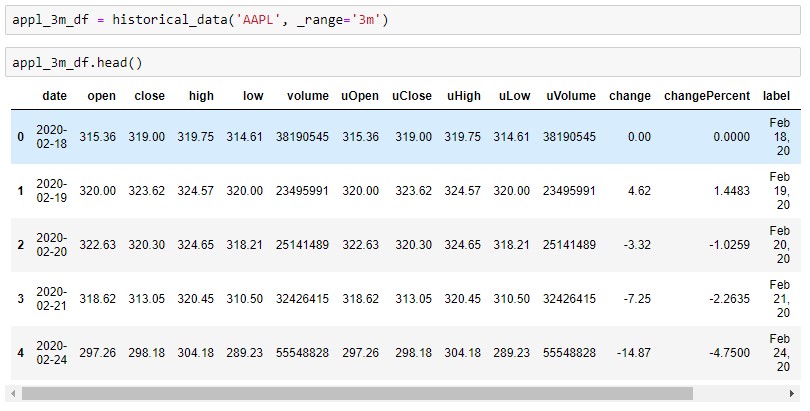The height and width of the screenshot is (411, 810).
Task: Click the -14.87 change value
Action: [x=634, y=353]
